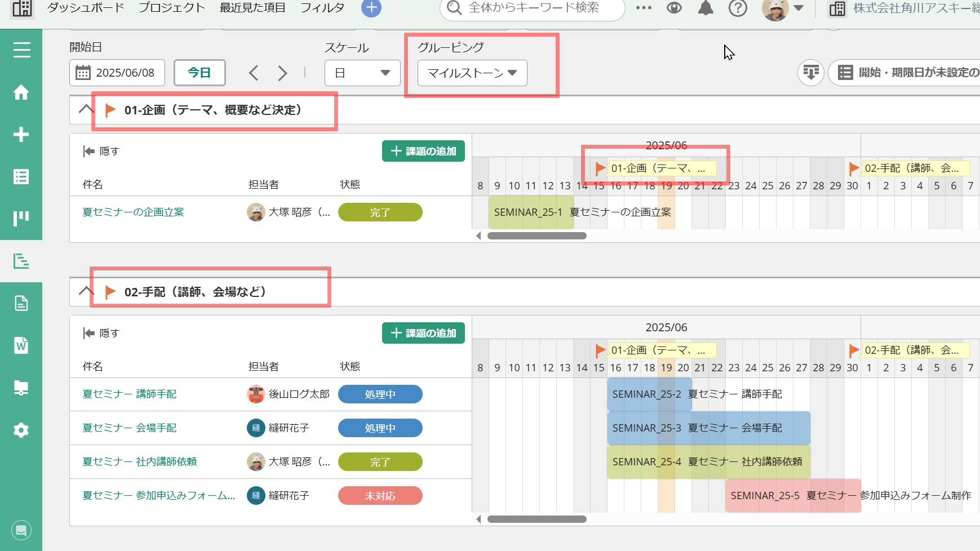Open the スケール dropdown showing 日
The height and width of the screenshot is (551, 980).
(362, 73)
